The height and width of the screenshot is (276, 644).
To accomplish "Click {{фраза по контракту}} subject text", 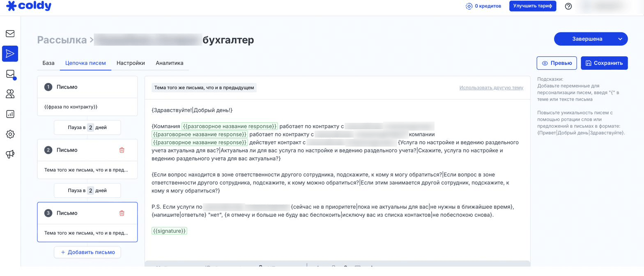I will click(x=71, y=107).
